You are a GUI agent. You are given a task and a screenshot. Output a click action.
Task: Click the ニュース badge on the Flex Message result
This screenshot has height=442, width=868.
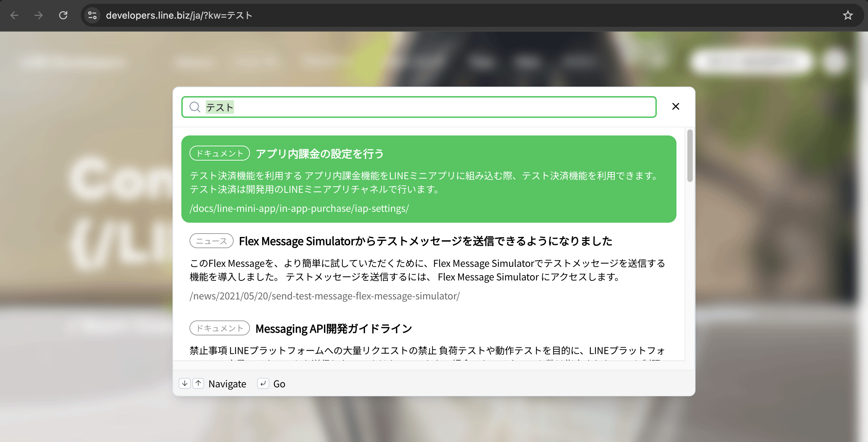(211, 241)
